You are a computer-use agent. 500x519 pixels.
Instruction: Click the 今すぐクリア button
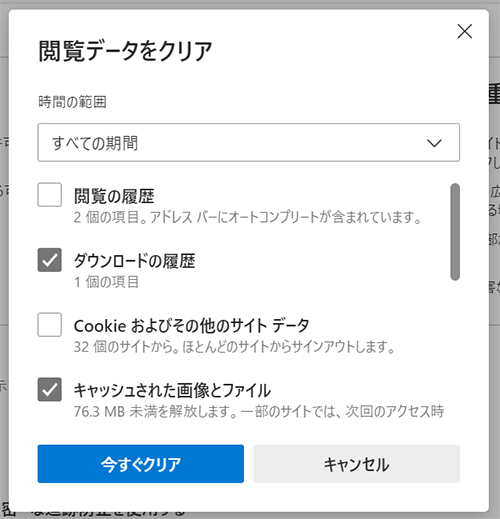tap(141, 464)
